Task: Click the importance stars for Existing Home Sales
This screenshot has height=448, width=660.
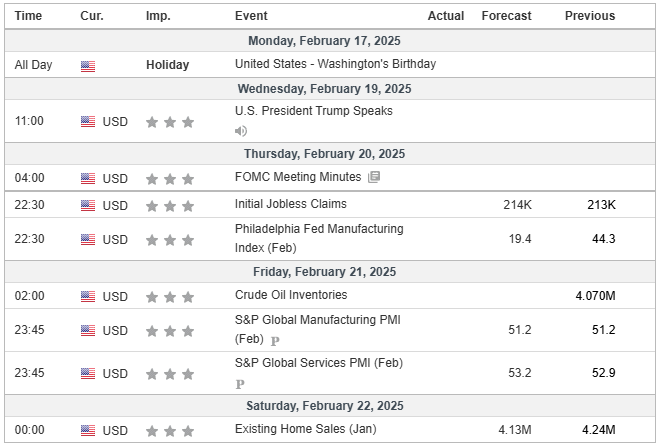Action: click(170, 431)
